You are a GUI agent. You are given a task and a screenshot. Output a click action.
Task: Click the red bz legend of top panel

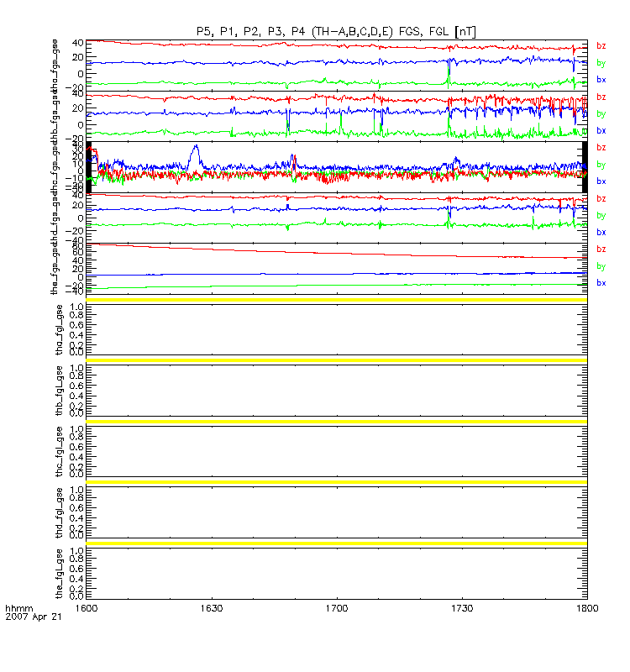[601, 45]
